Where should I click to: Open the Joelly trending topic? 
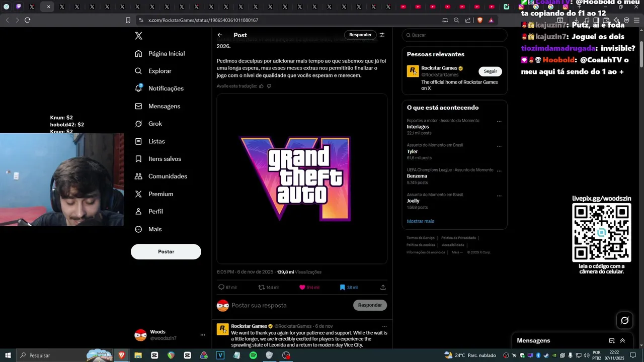tap(413, 201)
